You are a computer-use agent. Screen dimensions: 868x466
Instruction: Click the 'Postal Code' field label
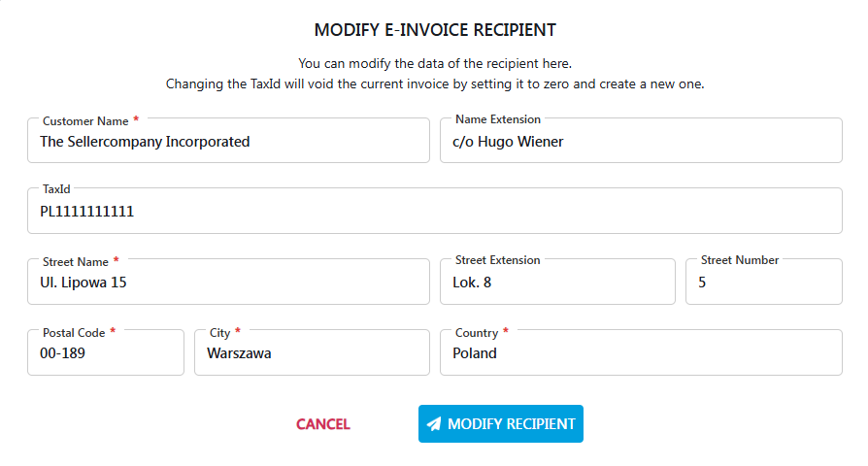[74, 333]
